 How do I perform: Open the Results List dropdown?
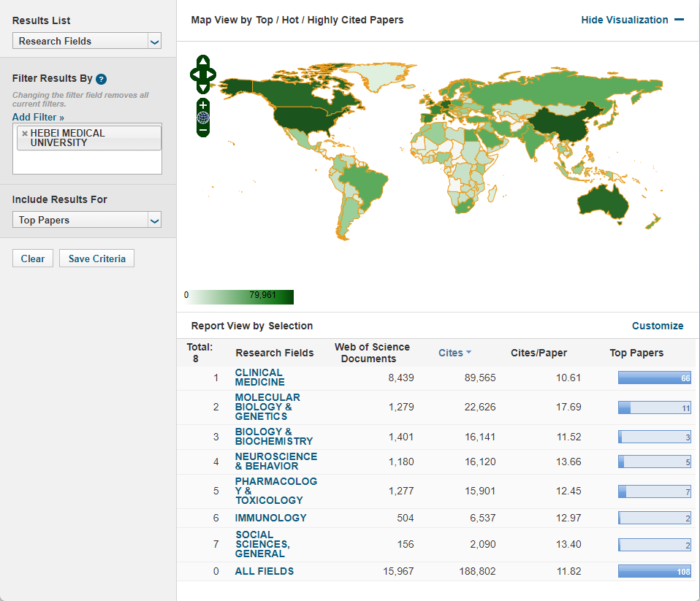[x=87, y=42]
